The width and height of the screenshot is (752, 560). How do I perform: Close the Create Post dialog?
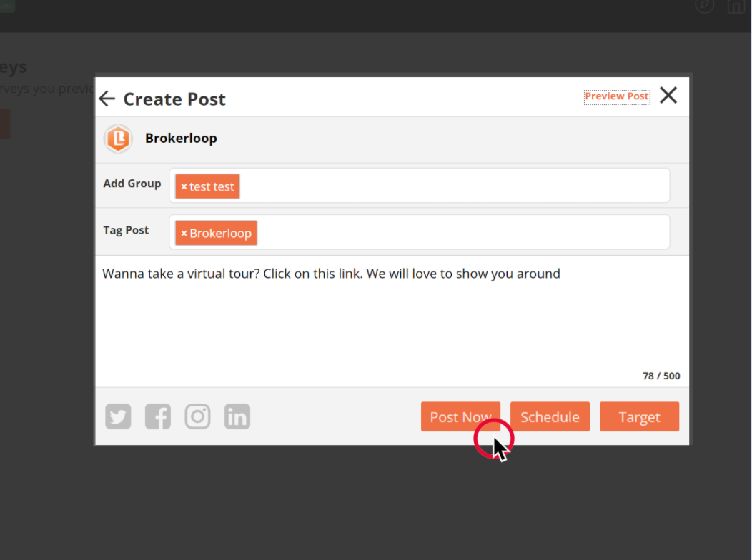668,95
